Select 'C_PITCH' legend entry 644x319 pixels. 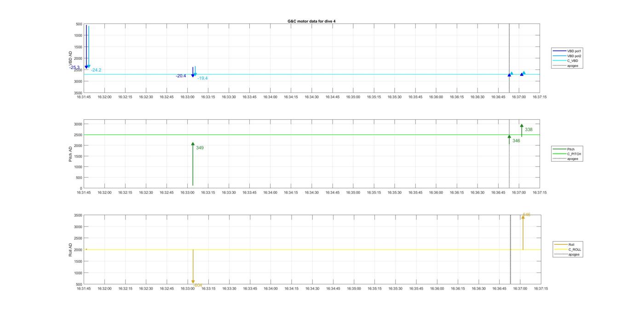[567, 154]
